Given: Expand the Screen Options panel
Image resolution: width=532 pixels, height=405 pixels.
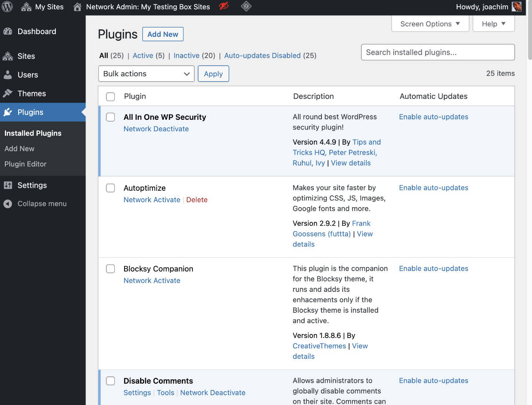Looking at the screenshot, I should coord(430,24).
